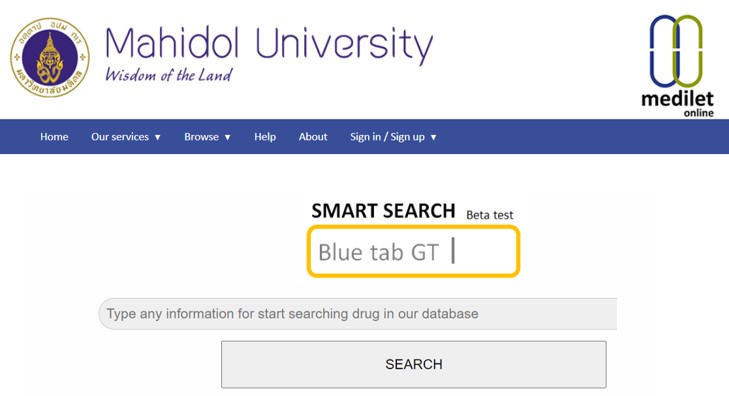
Task: Click the Wisdom of the Land tagline
Action: click(168, 75)
